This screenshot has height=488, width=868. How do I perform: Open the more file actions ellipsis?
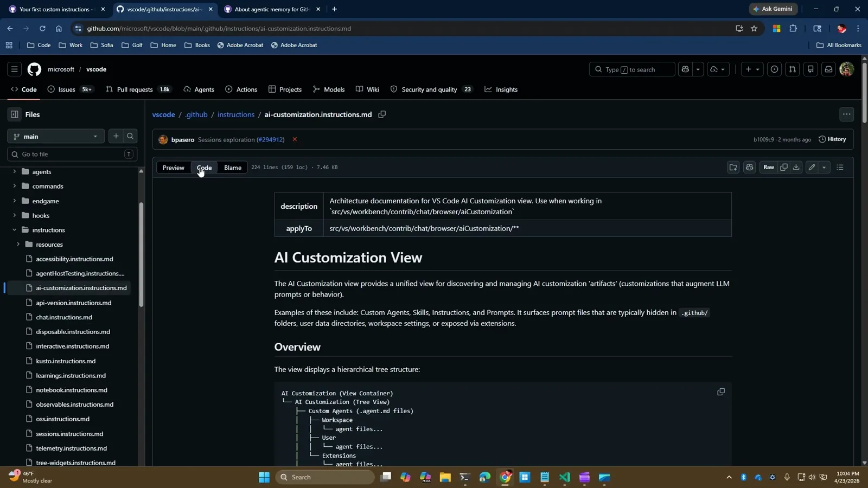846,114
